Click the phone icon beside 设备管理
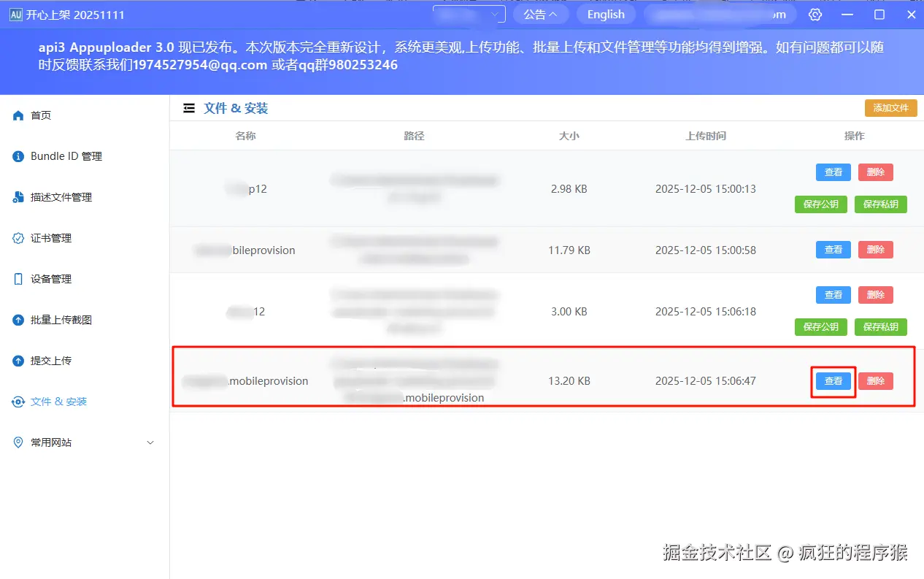The width and height of the screenshot is (924, 579). tap(19, 279)
